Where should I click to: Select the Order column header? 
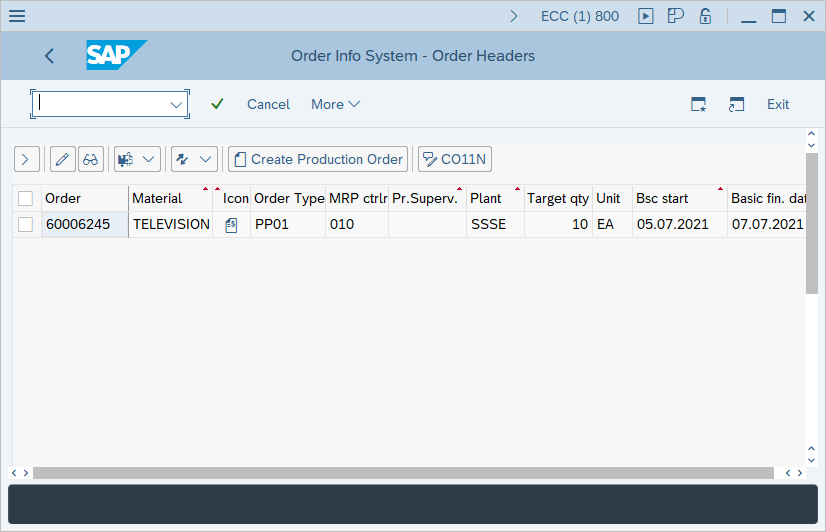[x=85, y=199]
